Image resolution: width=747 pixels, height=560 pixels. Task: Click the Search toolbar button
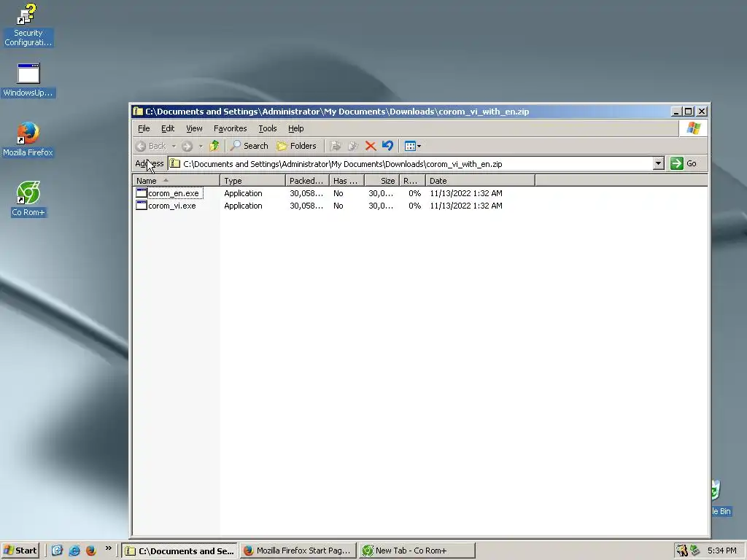pyautogui.click(x=249, y=146)
